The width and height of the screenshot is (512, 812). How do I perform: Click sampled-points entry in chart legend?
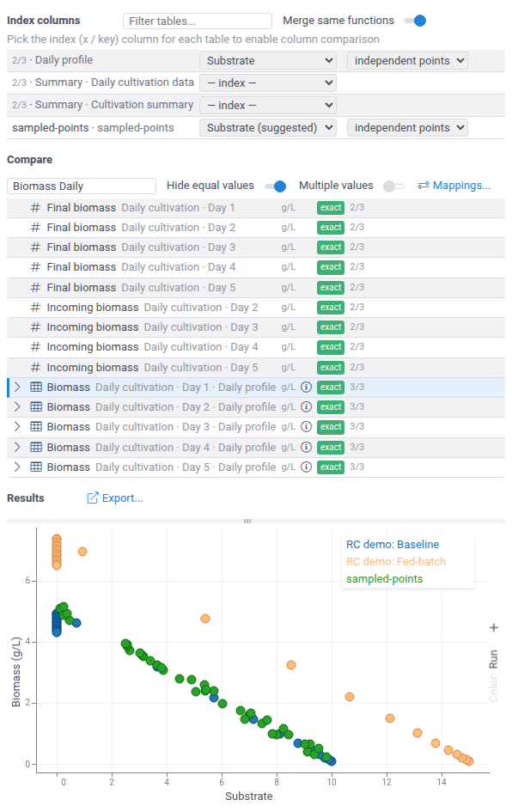(384, 579)
